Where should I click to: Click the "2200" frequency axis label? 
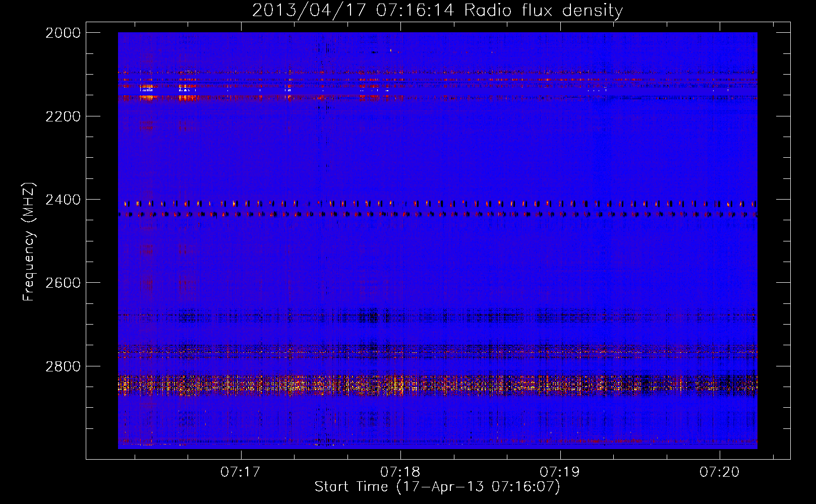[x=63, y=116]
